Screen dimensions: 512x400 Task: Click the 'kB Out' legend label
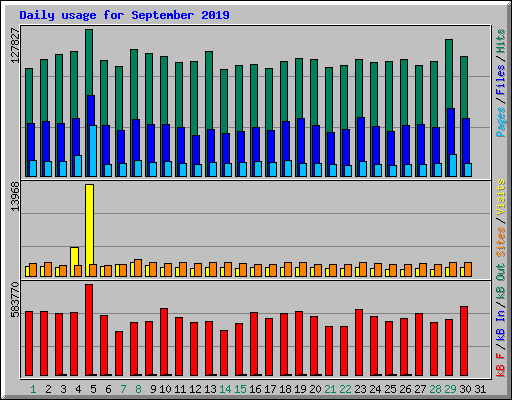pos(501,282)
